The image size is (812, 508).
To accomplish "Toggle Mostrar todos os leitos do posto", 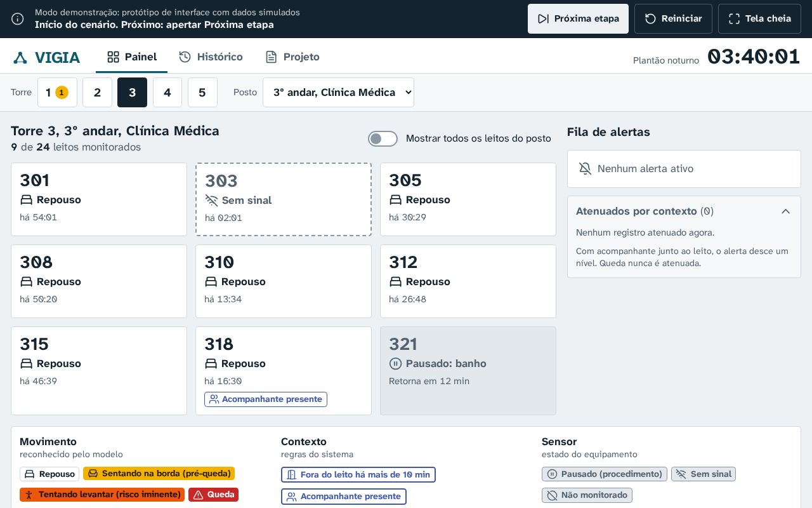I will coord(383,138).
